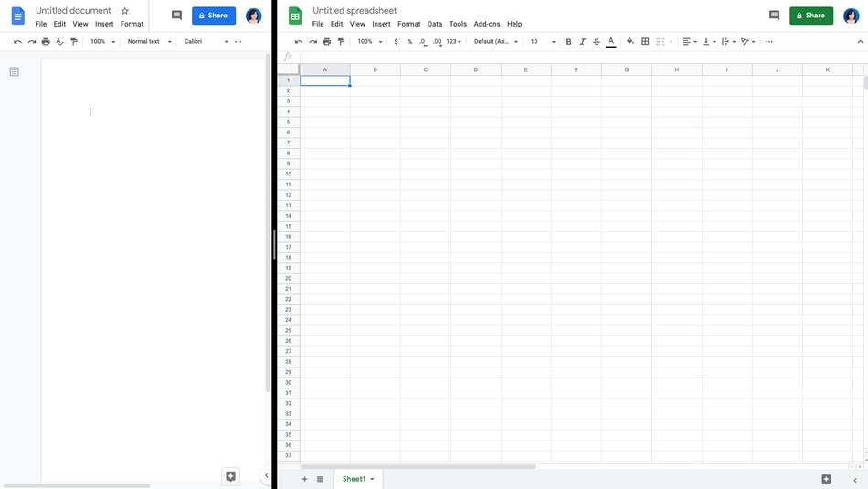The height and width of the screenshot is (489, 868).
Task: Format as percent
Action: [x=409, y=41]
